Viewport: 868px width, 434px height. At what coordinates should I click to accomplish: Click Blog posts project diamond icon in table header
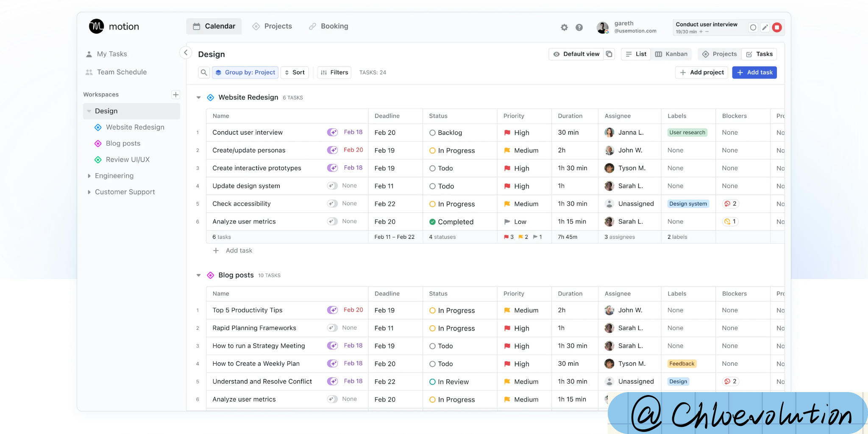(x=211, y=275)
